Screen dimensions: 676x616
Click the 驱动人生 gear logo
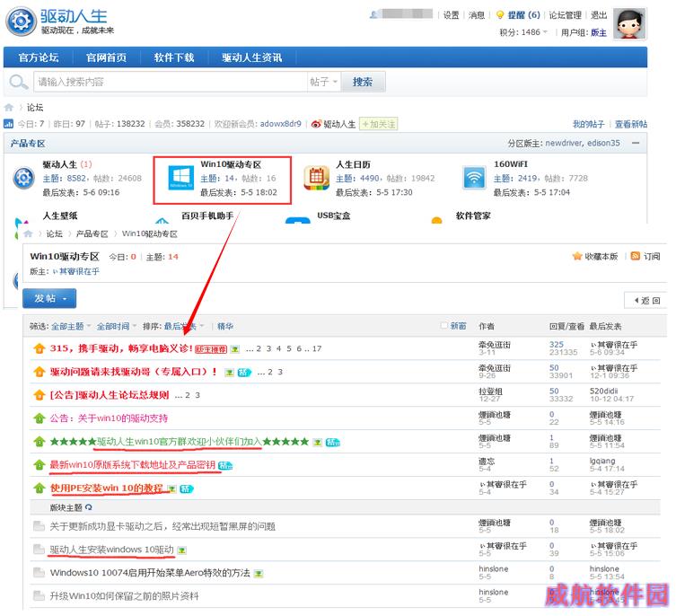click(x=21, y=22)
